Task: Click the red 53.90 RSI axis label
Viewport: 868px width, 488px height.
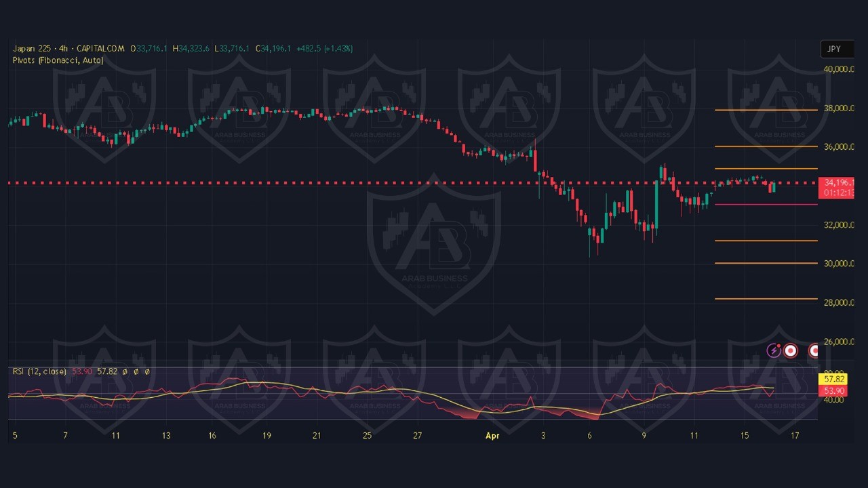Action: pos(833,391)
